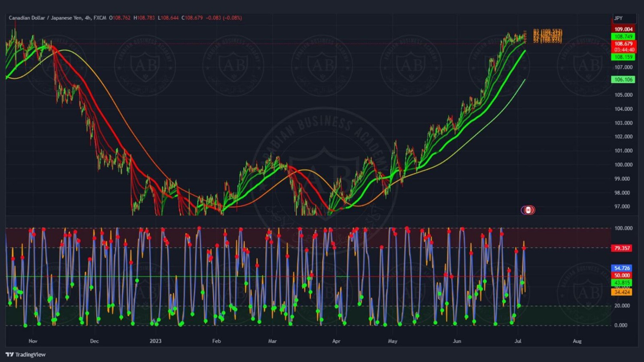
Task: Click the 43.815 green indicator value label
Action: pyautogui.click(x=622, y=283)
